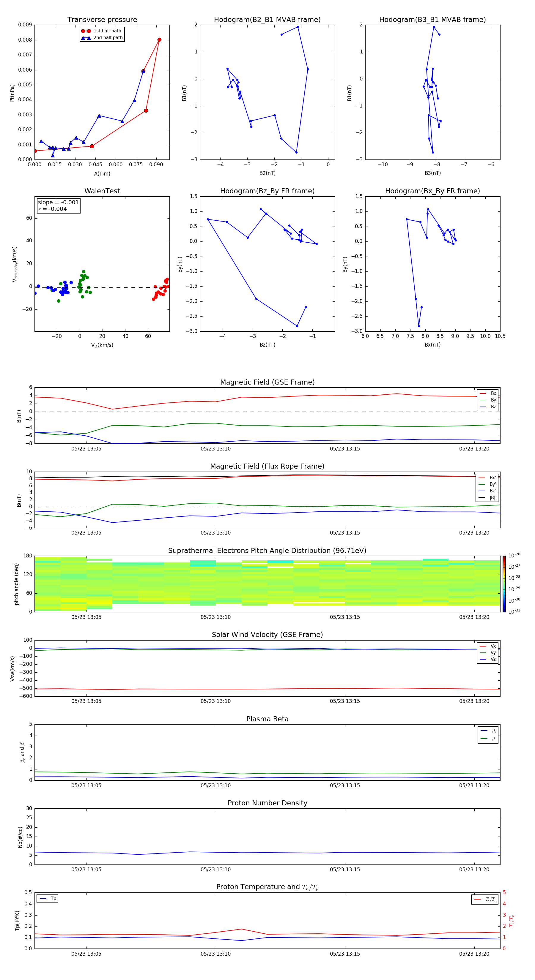Click the 'Vy' legend entry in velocity plot
This screenshot has width=535, height=980.
(x=488, y=653)
